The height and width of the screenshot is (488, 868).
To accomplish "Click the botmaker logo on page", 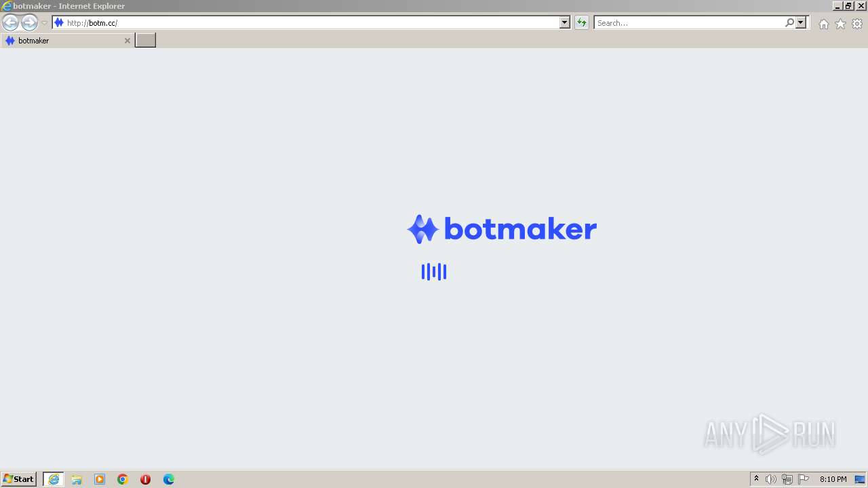I will point(502,229).
